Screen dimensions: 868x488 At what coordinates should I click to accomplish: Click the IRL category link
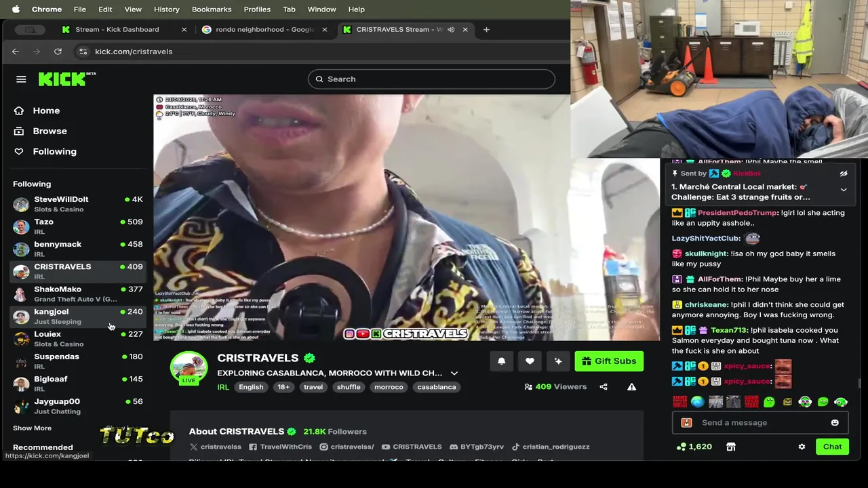coord(223,387)
